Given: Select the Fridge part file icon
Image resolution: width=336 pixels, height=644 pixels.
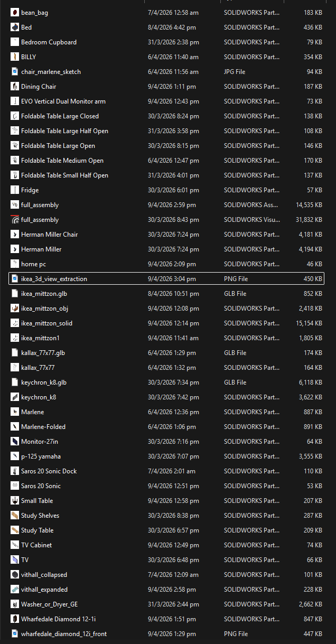Looking at the screenshot, I should click(x=15, y=190).
